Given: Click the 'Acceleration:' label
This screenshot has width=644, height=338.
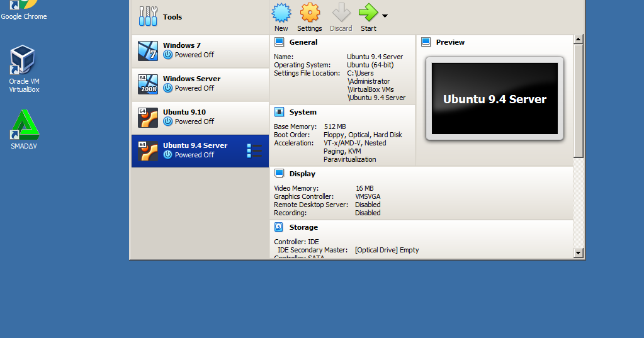Looking at the screenshot, I should (293, 143).
